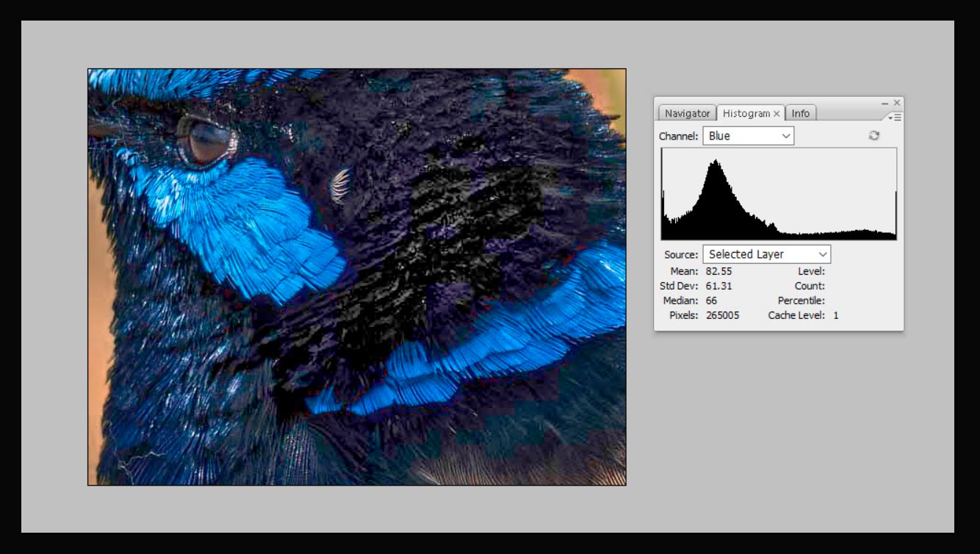Screen dimensions: 980x554
Task: Click the histogram refresh icon
Action: click(873, 136)
